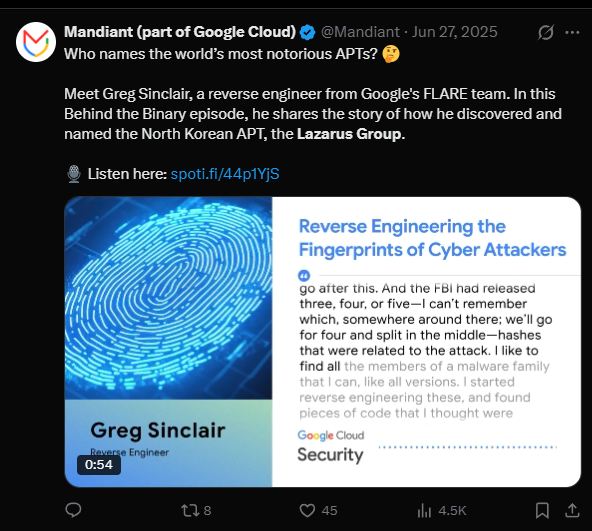Click the reply comment bubble icon
Screen dimensions: 592x531
click(x=73, y=510)
